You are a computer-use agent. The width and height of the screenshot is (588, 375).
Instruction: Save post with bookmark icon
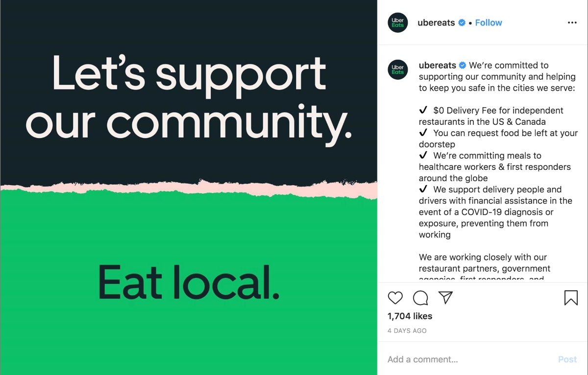pos(571,298)
